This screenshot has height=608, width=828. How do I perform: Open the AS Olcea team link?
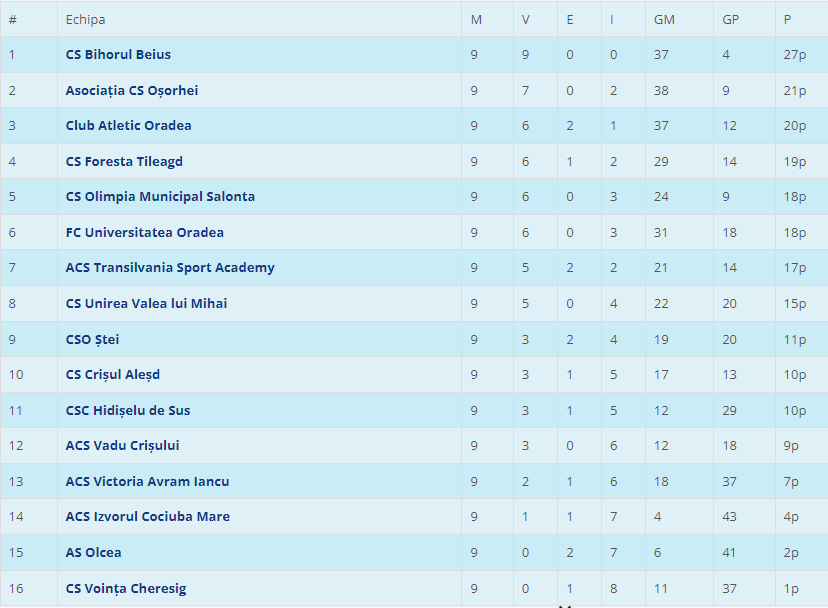93,552
